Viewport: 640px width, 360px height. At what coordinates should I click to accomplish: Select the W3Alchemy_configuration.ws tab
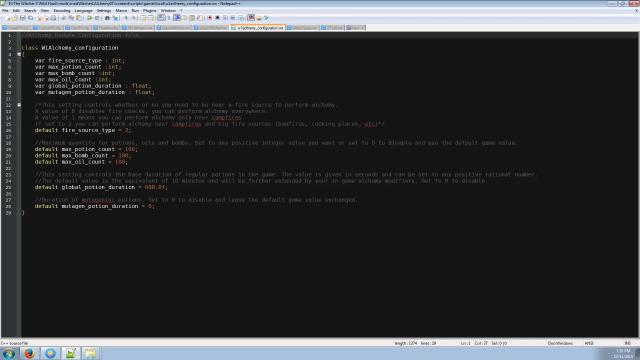[x=258, y=28]
